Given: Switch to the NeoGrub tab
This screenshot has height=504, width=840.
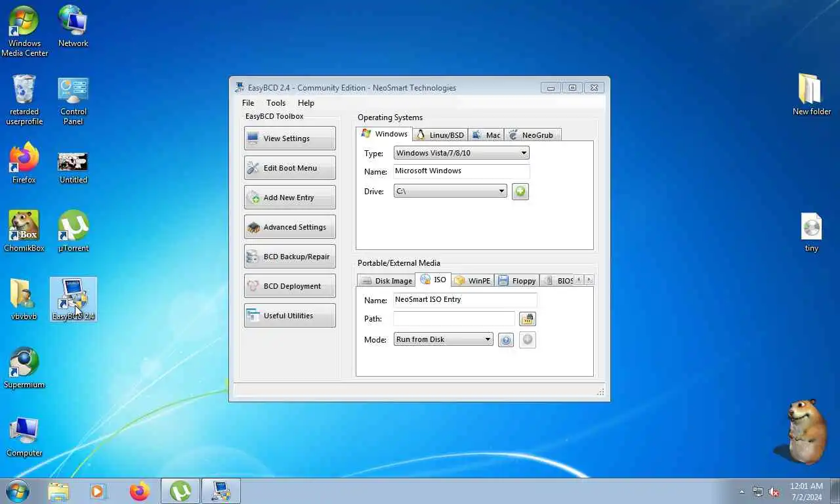Looking at the screenshot, I should click(532, 135).
